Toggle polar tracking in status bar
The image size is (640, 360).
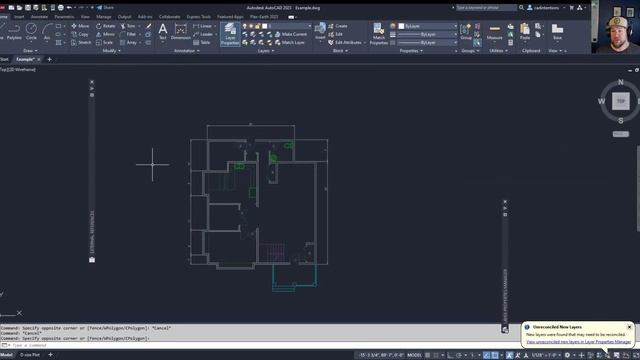(x=459, y=355)
